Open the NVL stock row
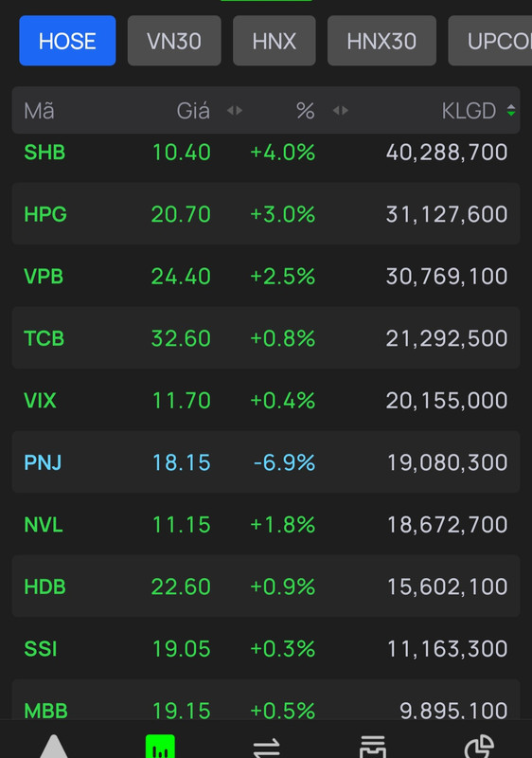The width and height of the screenshot is (532, 758). (266, 524)
